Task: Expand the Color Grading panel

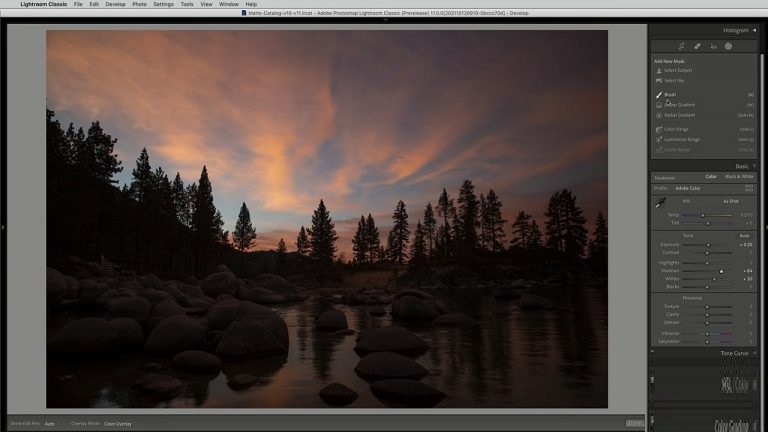Action: [x=732, y=425]
